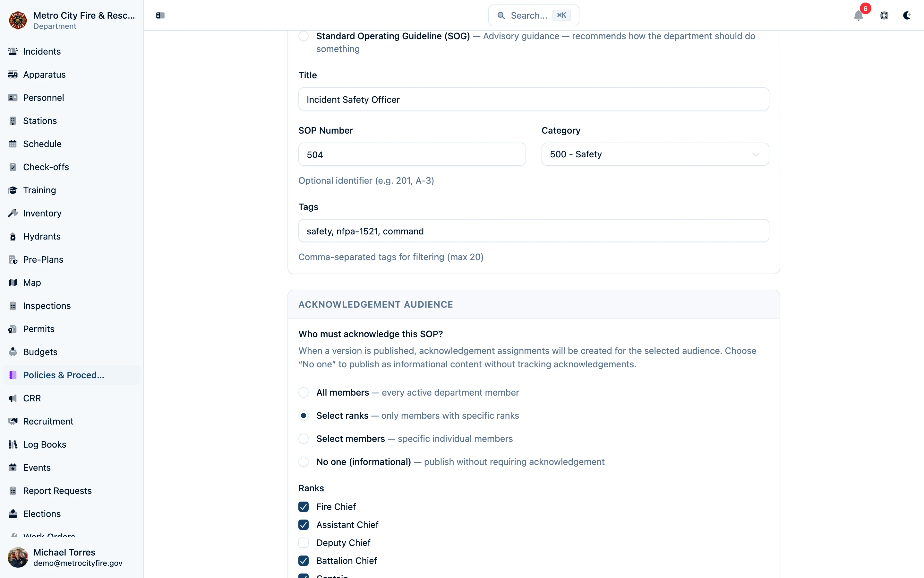Viewport: 924px width, 578px height.
Task: Open Michael Torres user profile menu
Action: [72, 557]
